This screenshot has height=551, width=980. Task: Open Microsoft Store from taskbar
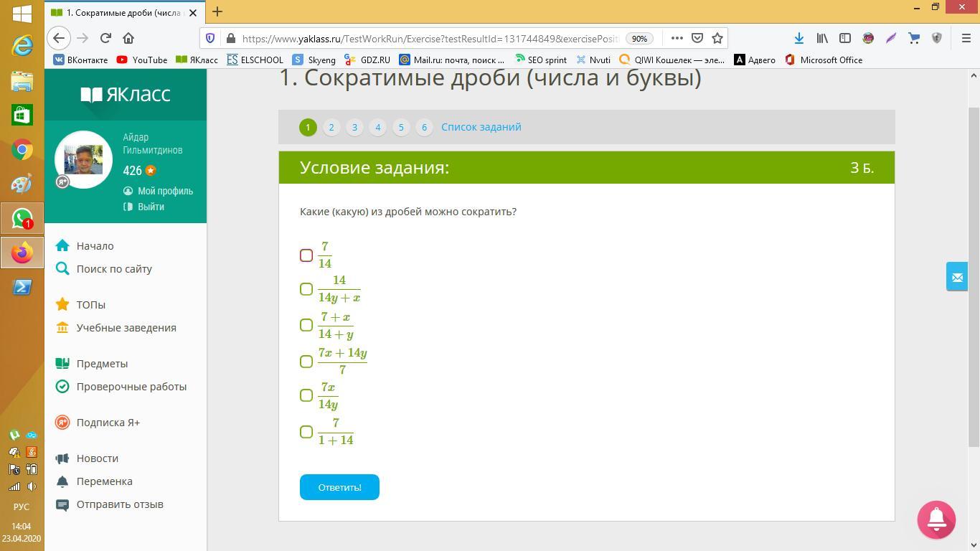tap(22, 115)
